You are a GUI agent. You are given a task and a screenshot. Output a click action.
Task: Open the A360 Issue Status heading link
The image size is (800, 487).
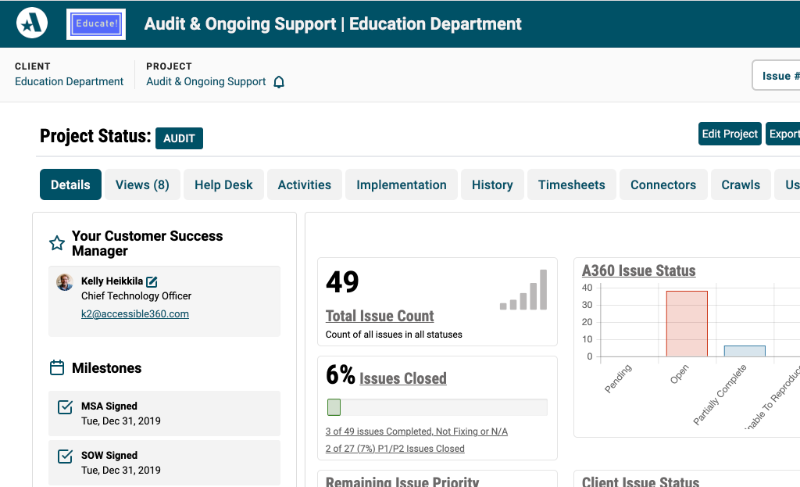pyautogui.click(x=639, y=271)
